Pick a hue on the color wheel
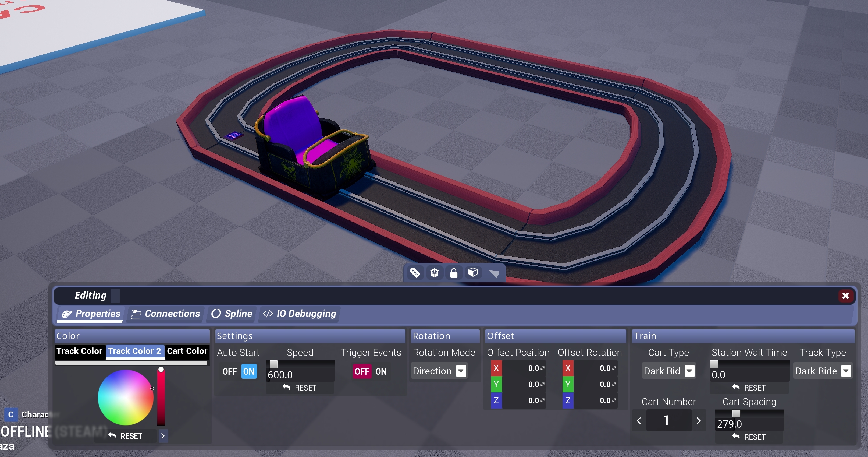This screenshot has width=868, height=457. click(126, 398)
